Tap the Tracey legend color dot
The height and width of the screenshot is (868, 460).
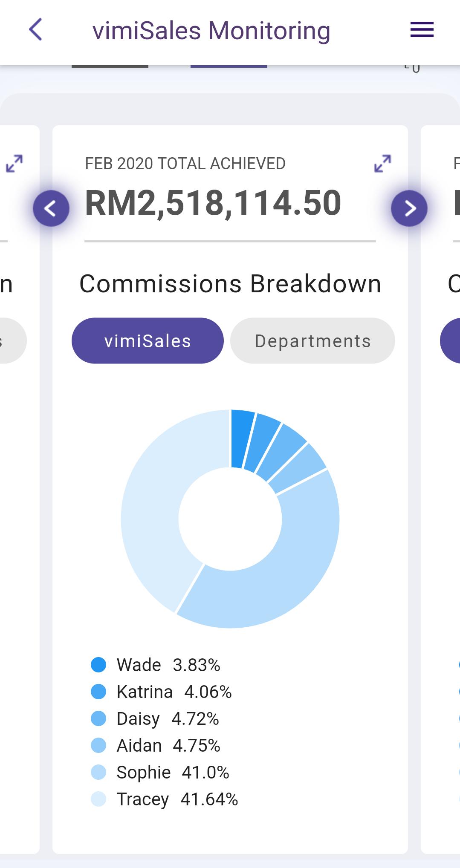[98, 799]
